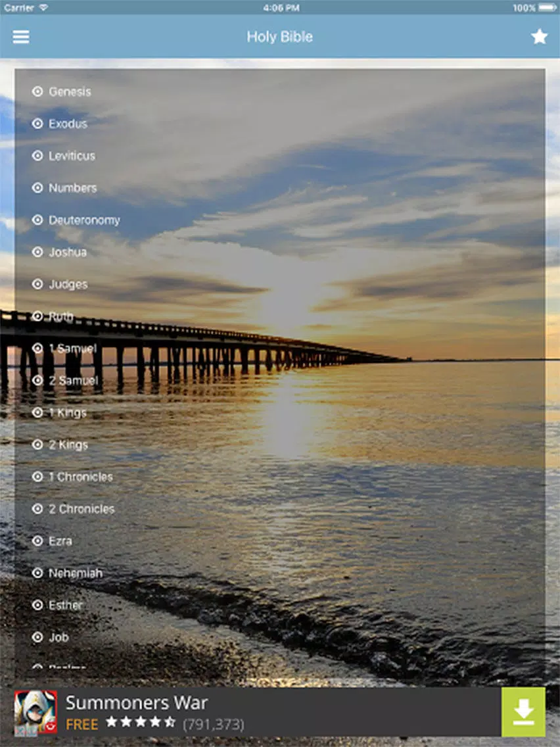Tap the bullet icon beside Genesis
This screenshot has width=560, height=747.
[37, 91]
